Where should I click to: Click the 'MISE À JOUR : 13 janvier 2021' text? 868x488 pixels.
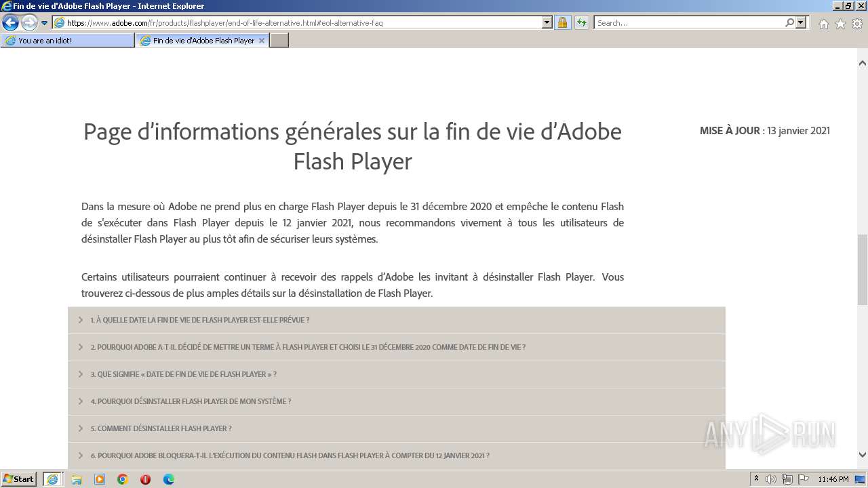(x=765, y=131)
